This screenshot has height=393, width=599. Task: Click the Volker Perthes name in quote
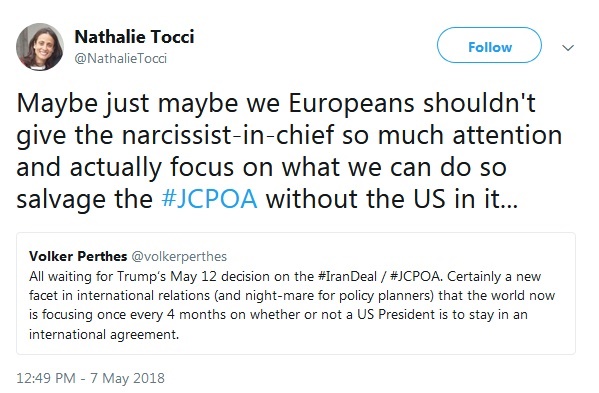(x=78, y=256)
